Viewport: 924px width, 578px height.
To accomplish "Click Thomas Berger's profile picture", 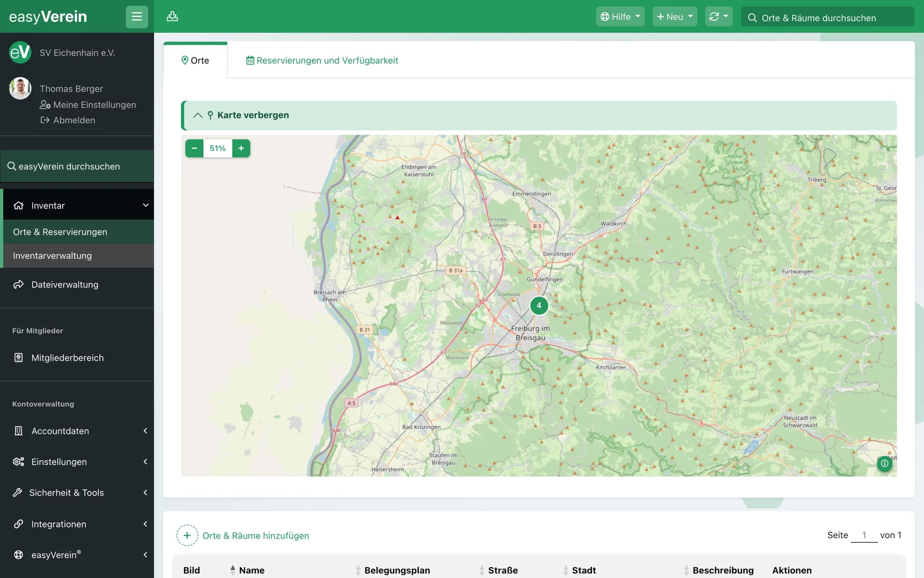I will 20,88.
